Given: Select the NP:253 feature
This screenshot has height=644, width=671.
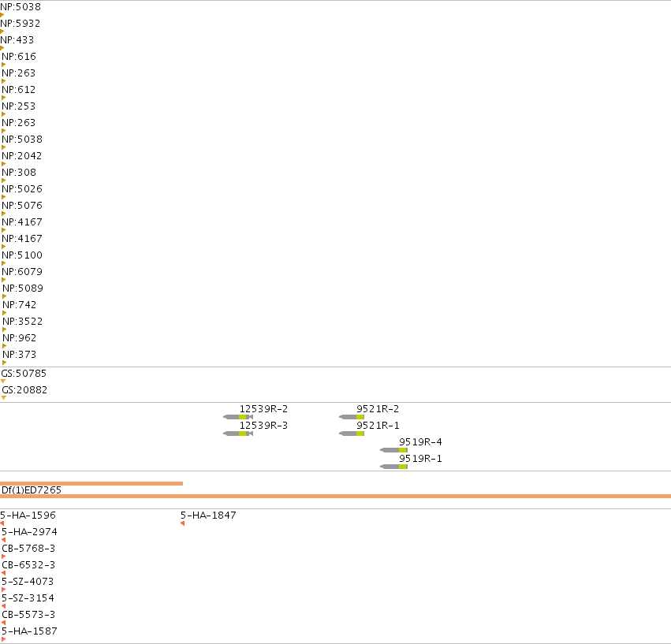Looking at the screenshot, I should tap(19, 106).
